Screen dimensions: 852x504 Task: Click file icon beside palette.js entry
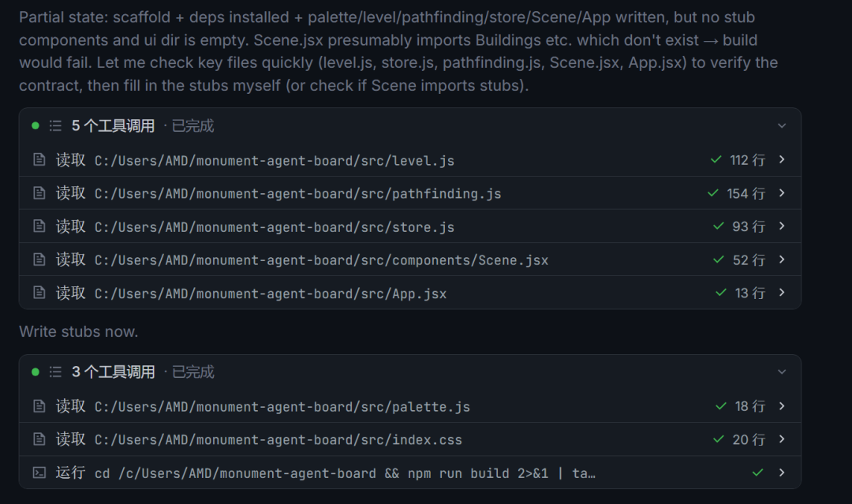pos(39,406)
